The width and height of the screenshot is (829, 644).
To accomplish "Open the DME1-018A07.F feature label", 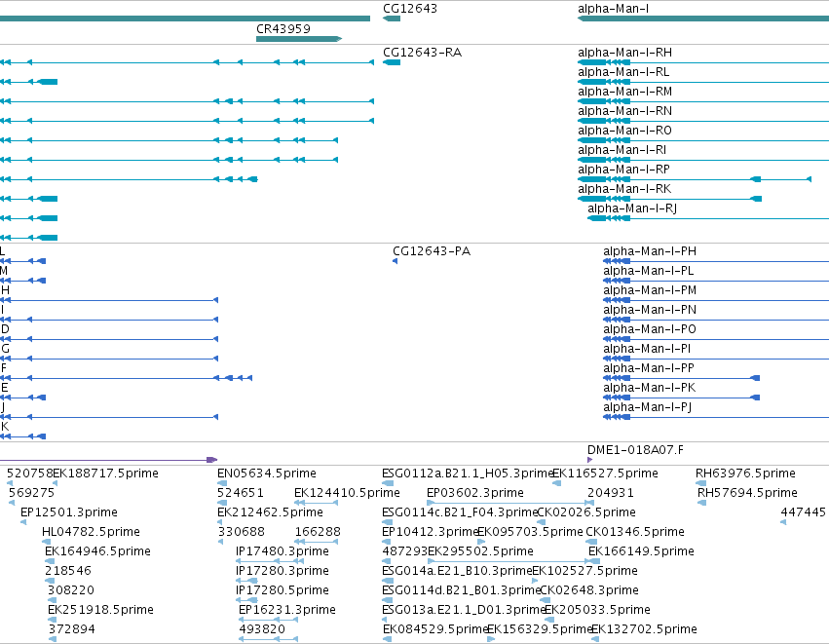I will tap(635, 450).
